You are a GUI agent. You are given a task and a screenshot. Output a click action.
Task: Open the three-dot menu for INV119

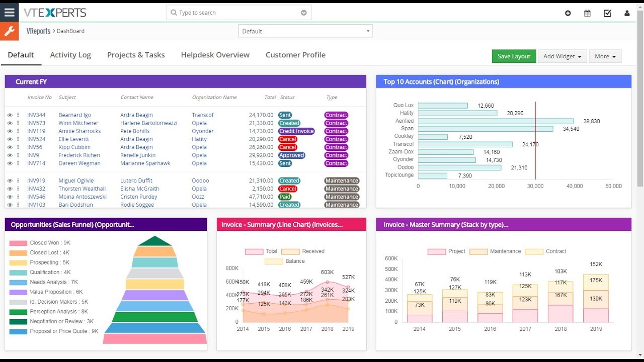18,131
